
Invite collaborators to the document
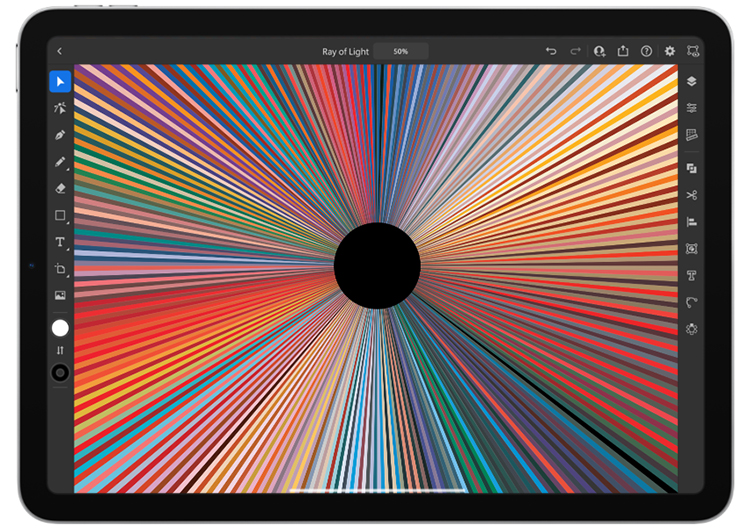click(x=599, y=51)
